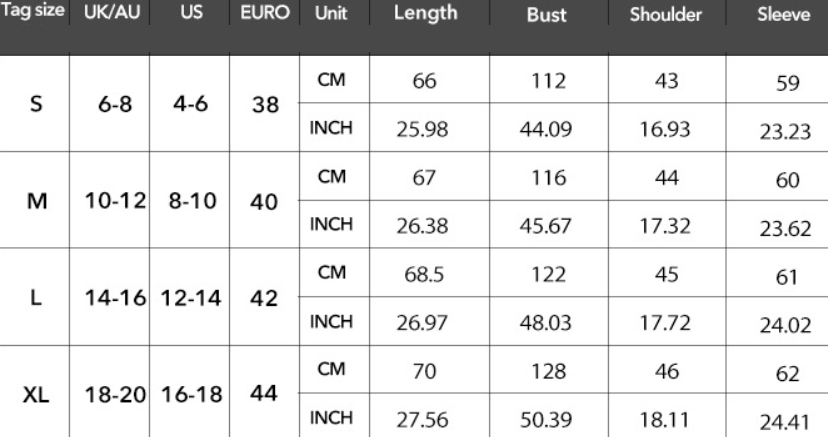Click the US 12-14 size cell
Screen dimensions: 828x437
[x=191, y=298]
